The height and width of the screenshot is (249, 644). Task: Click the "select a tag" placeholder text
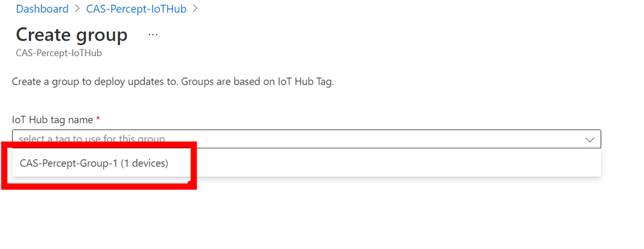(92, 139)
